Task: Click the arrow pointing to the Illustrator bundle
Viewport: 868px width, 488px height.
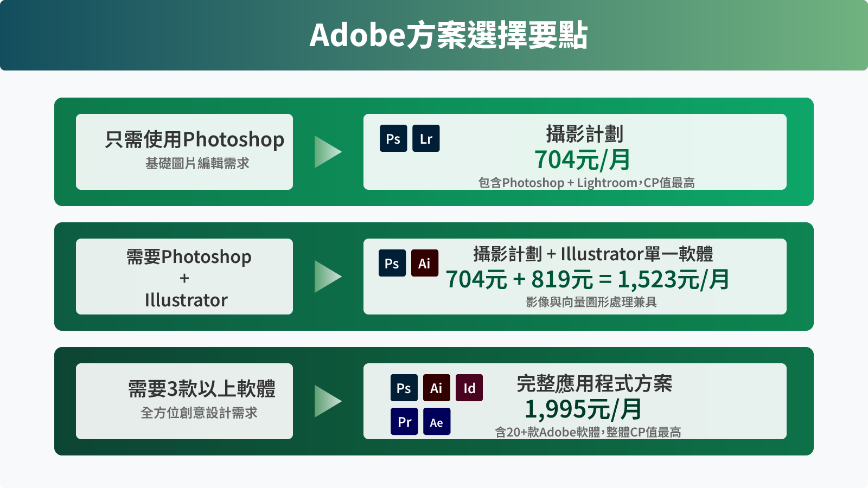Action: [327, 277]
